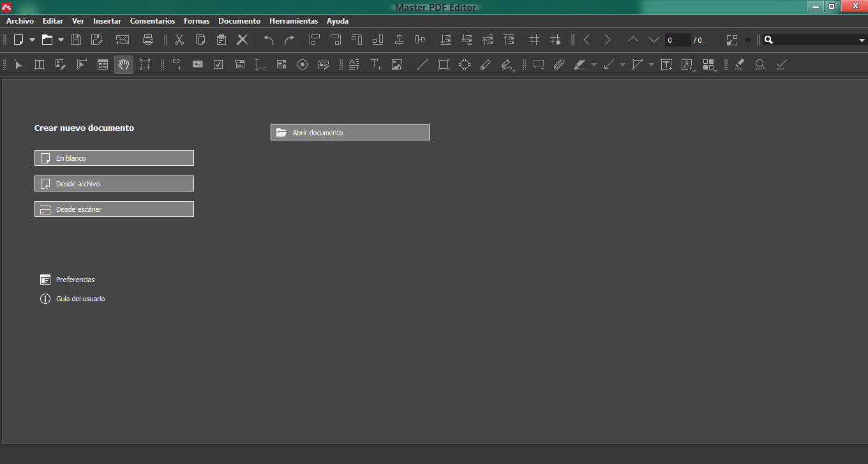
Task: Click the align bottom icon
Action: coord(378,40)
